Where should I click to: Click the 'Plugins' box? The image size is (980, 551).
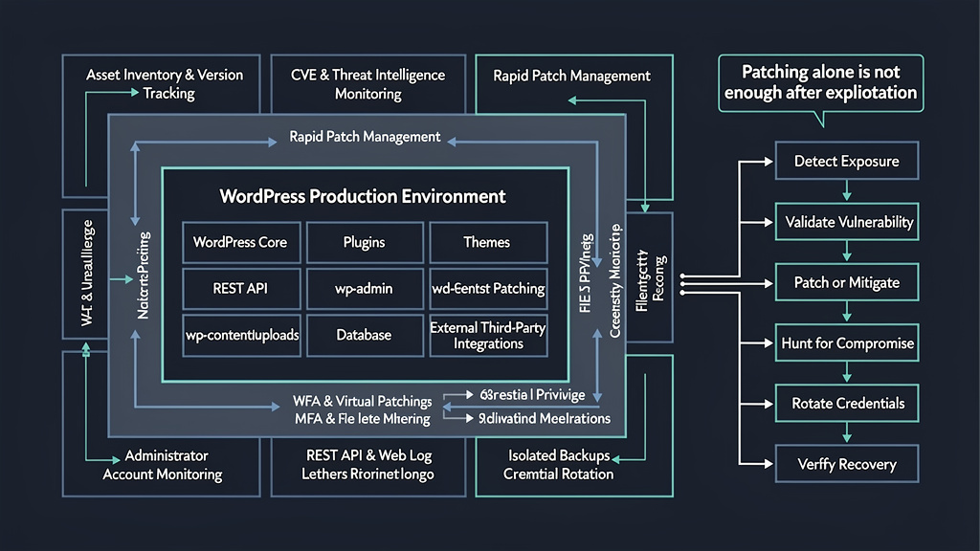pos(365,242)
